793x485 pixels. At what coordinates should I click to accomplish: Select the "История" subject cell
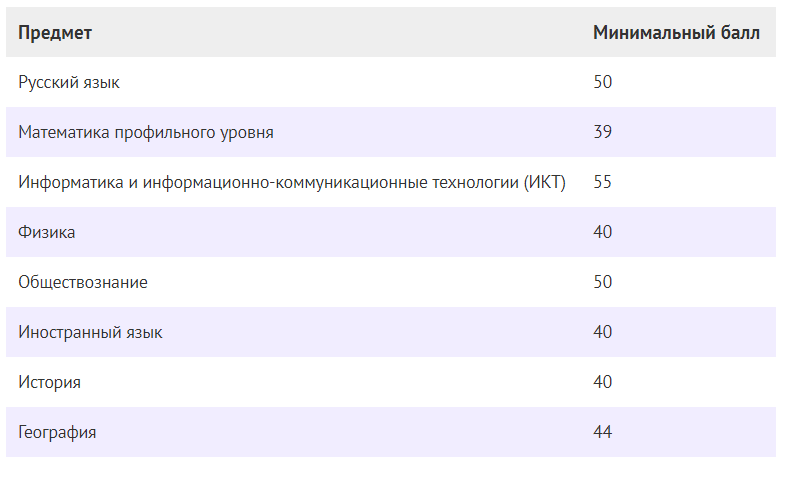(50, 382)
